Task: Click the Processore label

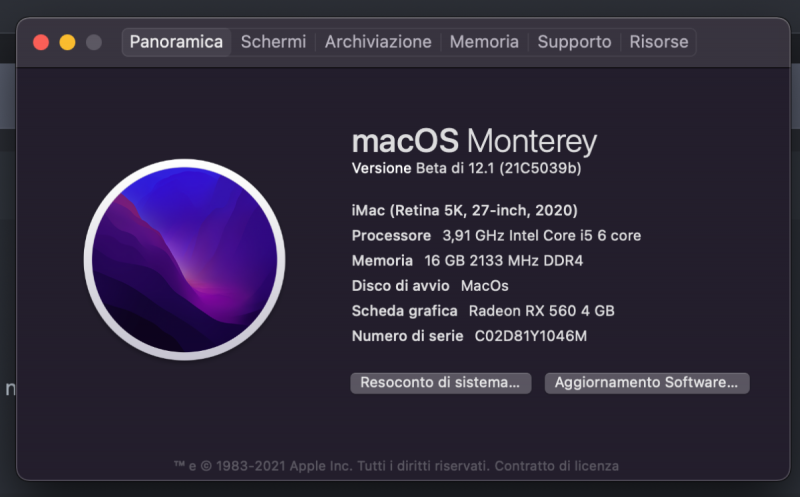Action: 391,236
